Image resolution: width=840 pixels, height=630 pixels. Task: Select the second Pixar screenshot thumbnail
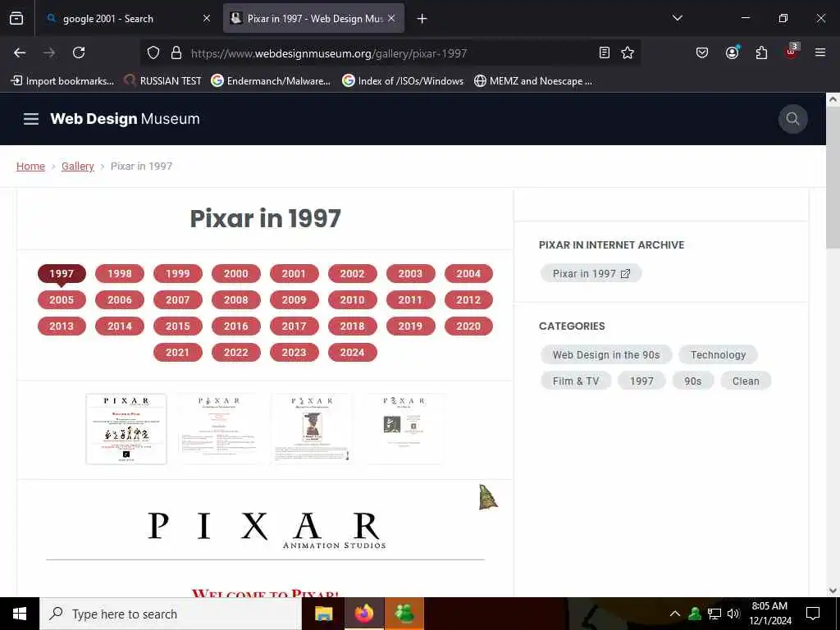coord(219,428)
